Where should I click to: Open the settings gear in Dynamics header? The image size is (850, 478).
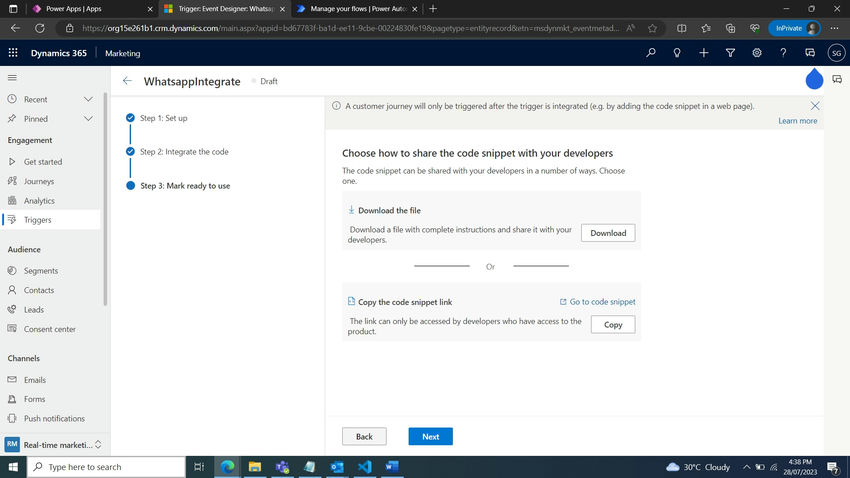tap(757, 53)
